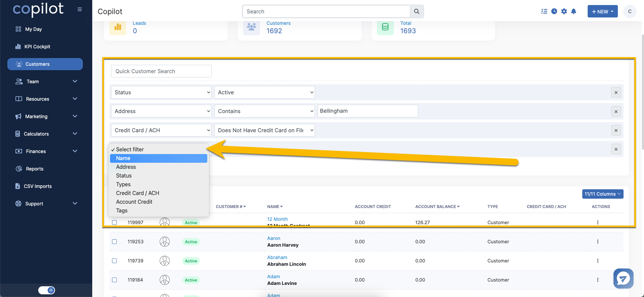Go to the Customers section
This screenshot has height=297, width=644.
coord(45,64)
